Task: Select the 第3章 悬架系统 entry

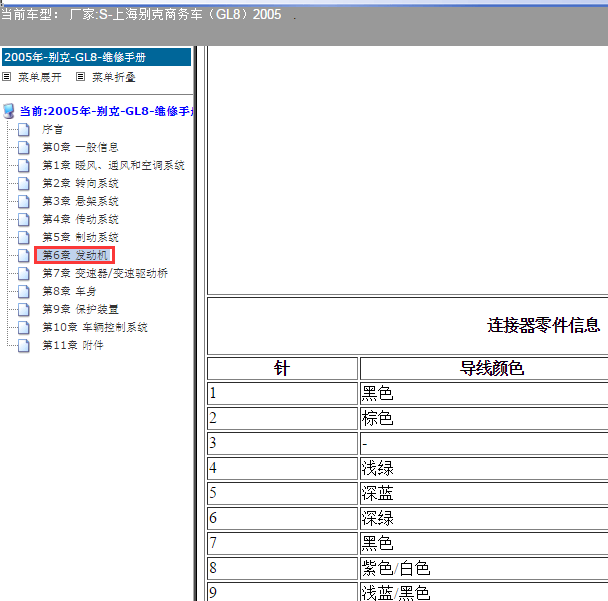Action: (80, 201)
